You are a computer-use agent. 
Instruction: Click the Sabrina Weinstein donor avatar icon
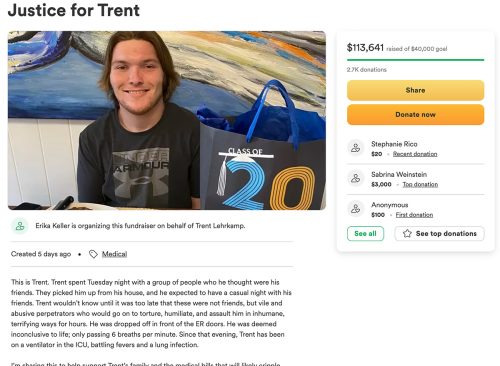click(356, 178)
